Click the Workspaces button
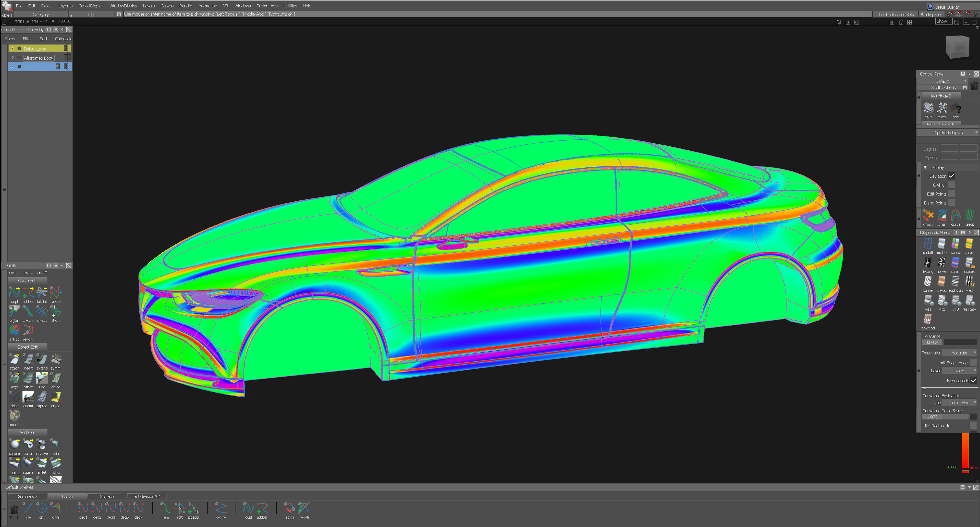This screenshot has height=527, width=980. [931, 15]
